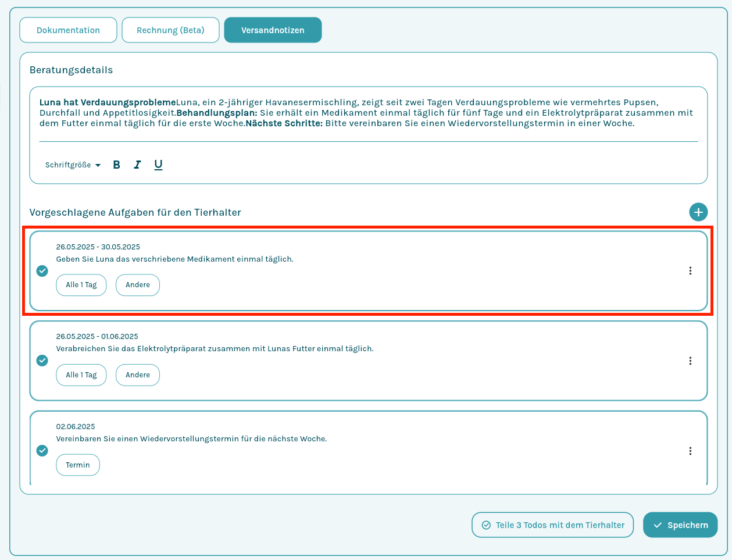Toggle the Wiedervorstellungstermin task checkmark

pyautogui.click(x=42, y=451)
